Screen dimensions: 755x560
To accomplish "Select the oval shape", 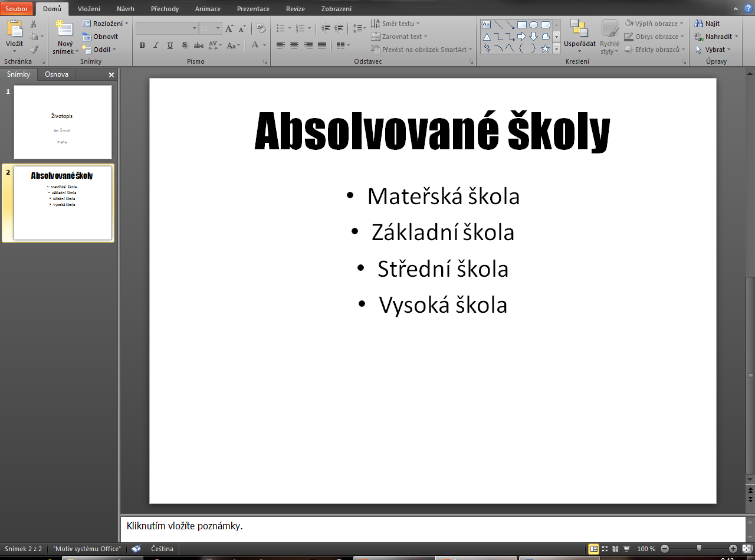I will (533, 25).
